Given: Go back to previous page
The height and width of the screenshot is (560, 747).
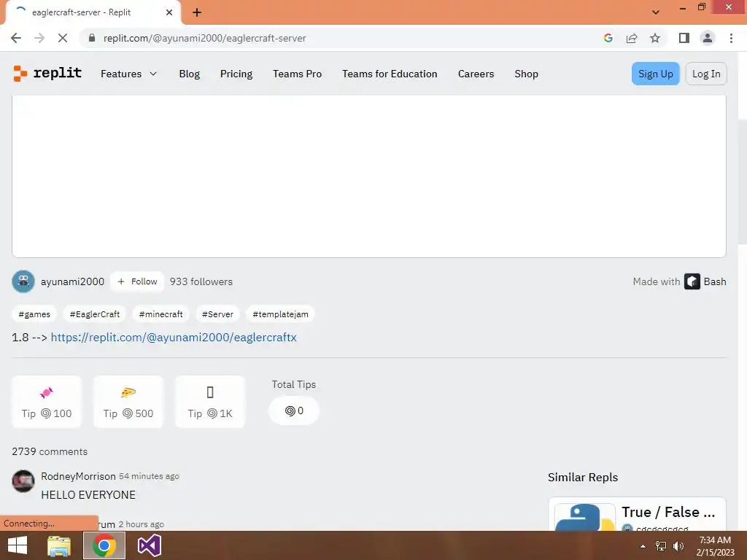Looking at the screenshot, I should tap(16, 38).
